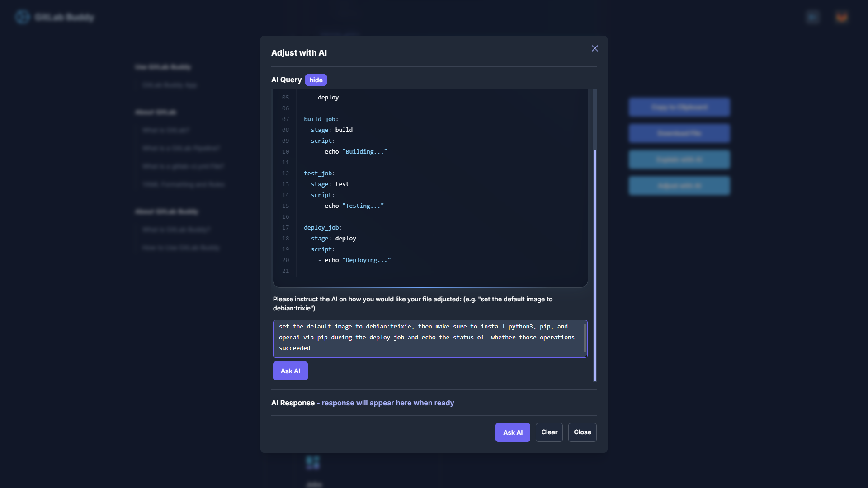Click line number 17 in the code gutter
This screenshot has height=488, width=868.
[x=285, y=228]
